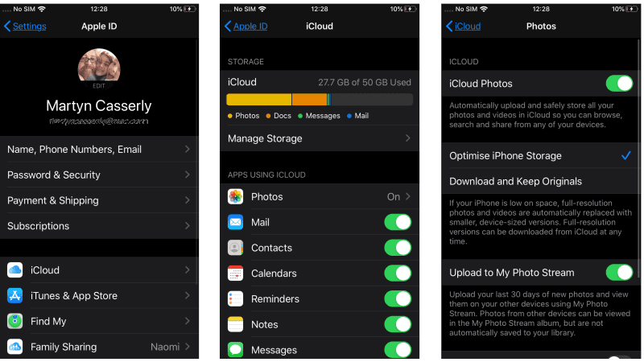Viewport: 644px width, 362px height.
Task: Toggle Messages iCloud sync
Action: pyautogui.click(x=398, y=350)
